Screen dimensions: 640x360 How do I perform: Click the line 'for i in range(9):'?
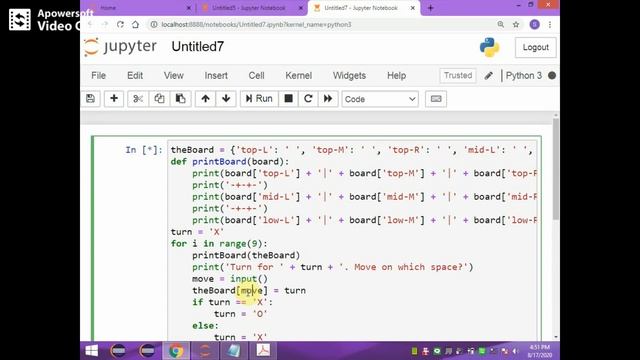[219, 244]
